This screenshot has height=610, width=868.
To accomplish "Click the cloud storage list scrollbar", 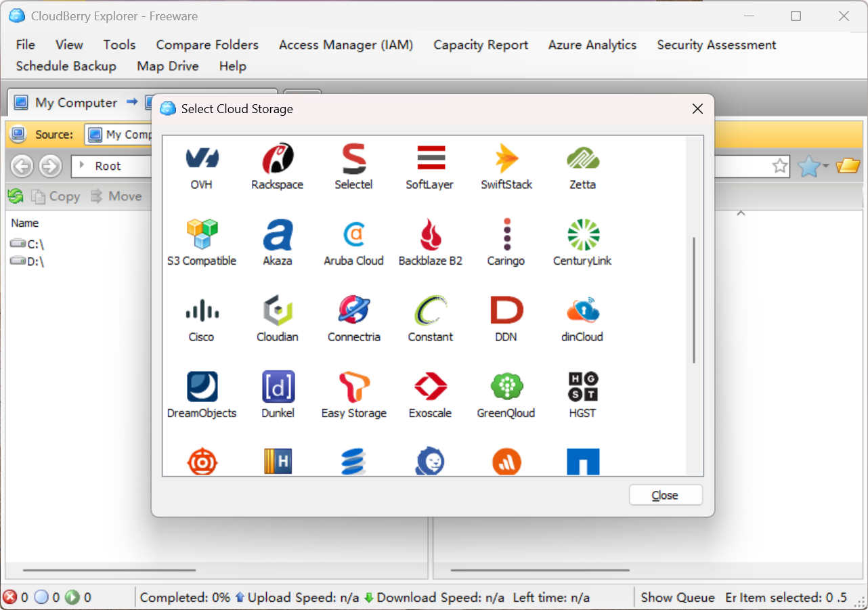I will (x=693, y=301).
